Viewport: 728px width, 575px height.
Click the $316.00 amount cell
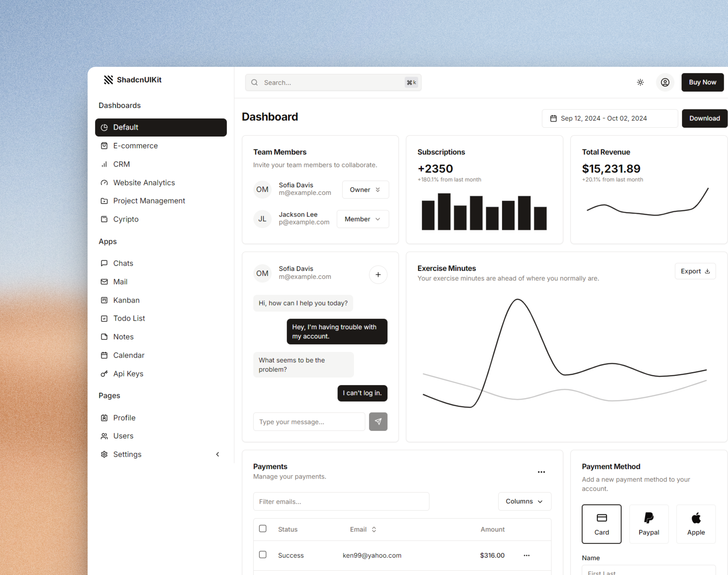492,555
